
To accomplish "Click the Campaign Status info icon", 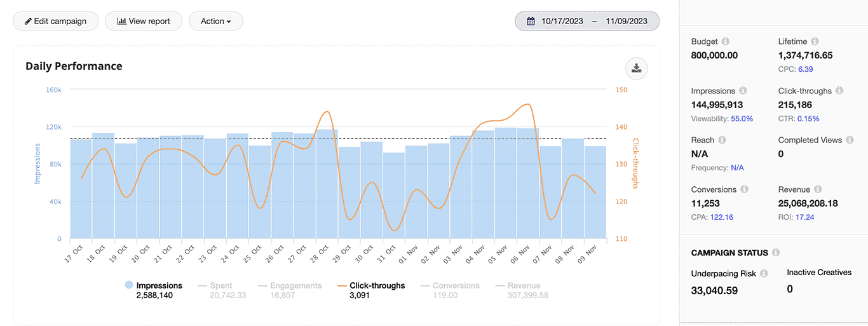I will (776, 253).
